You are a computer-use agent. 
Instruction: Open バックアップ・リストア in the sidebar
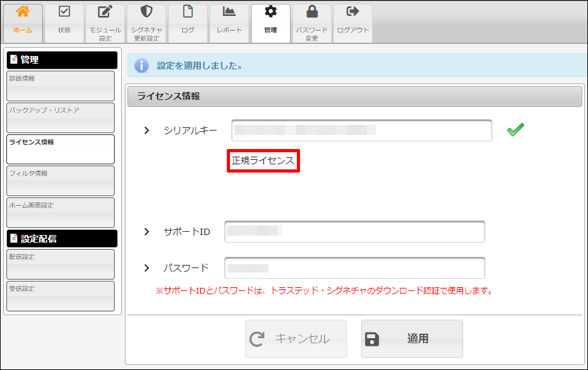point(61,118)
